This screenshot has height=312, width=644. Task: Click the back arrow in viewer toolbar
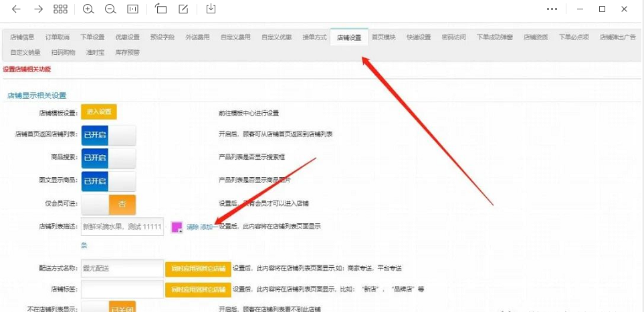coord(17,9)
